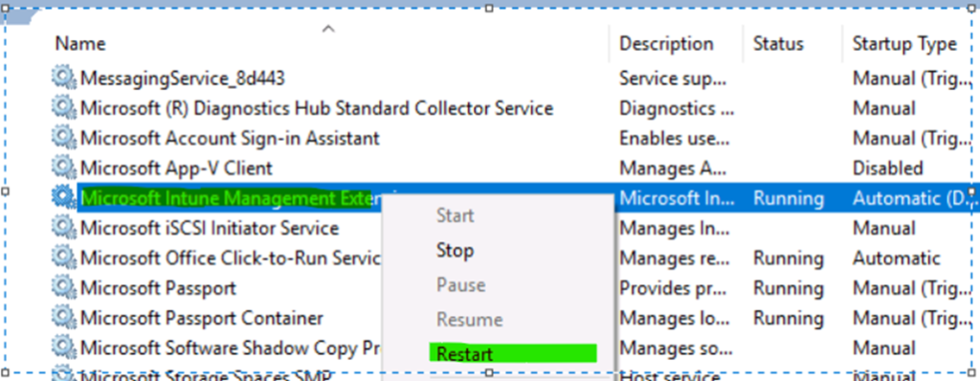
Task: Click Running status of Microsoft Passport Container
Action: [789, 318]
